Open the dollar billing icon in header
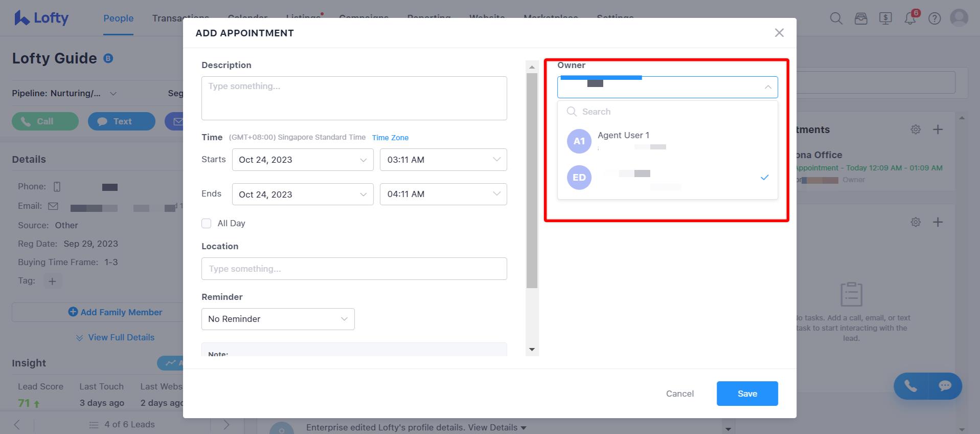The width and height of the screenshot is (980, 434). click(885, 19)
